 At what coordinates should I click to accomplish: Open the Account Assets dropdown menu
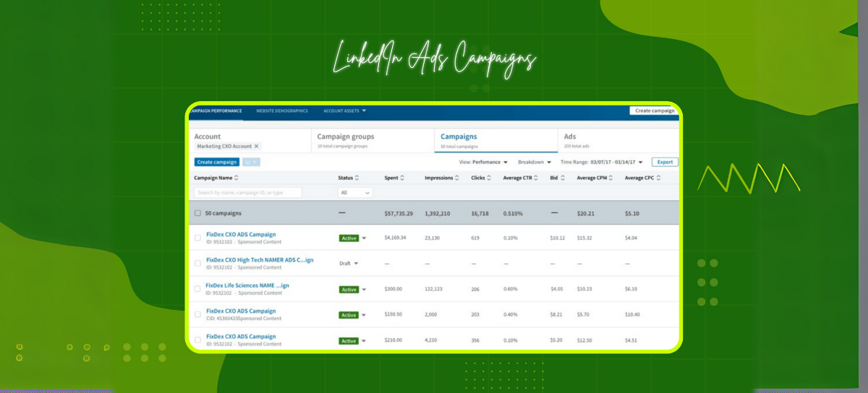(x=345, y=111)
